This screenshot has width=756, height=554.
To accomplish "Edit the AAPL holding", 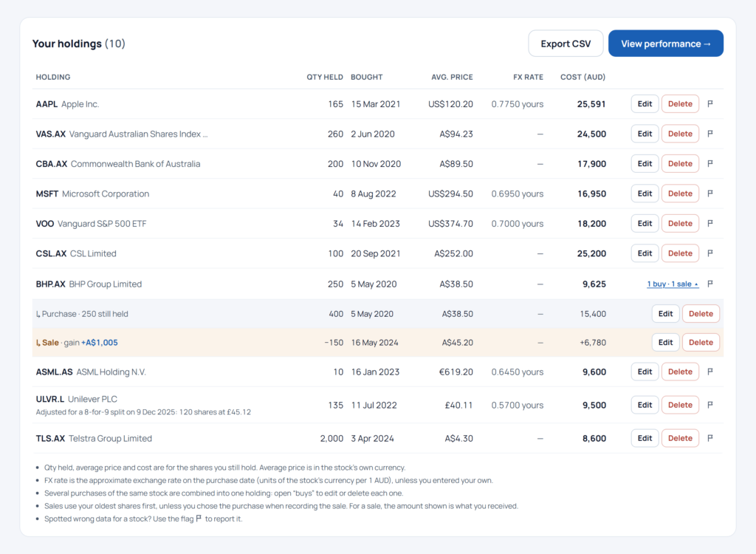I will [x=645, y=103].
